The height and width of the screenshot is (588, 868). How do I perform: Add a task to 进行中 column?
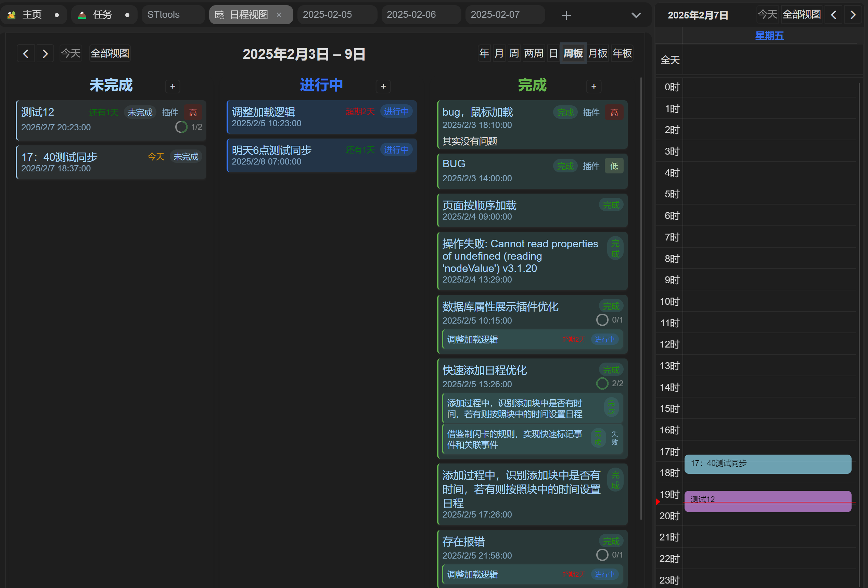click(x=383, y=87)
